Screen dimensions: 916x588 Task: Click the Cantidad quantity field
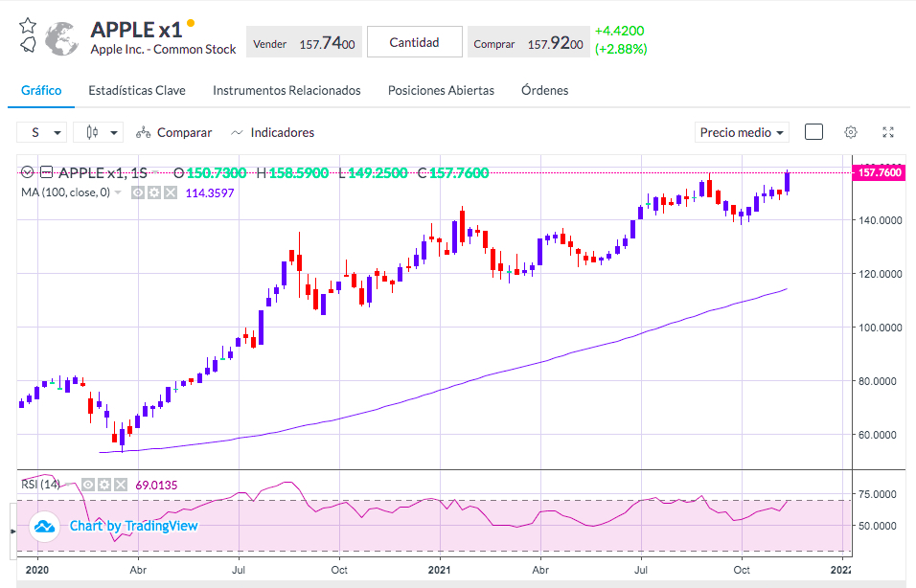(x=415, y=42)
